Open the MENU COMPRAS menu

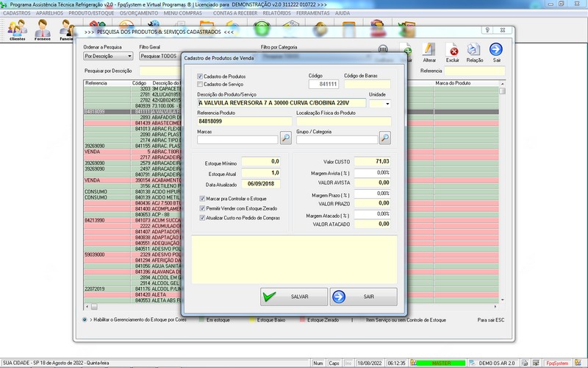click(x=183, y=13)
